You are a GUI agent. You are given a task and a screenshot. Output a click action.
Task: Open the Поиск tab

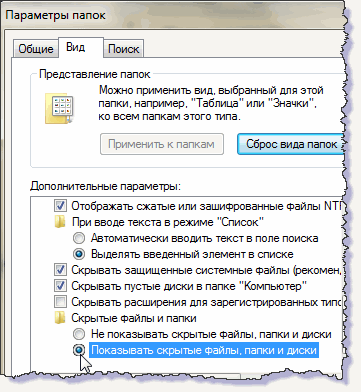(x=124, y=49)
